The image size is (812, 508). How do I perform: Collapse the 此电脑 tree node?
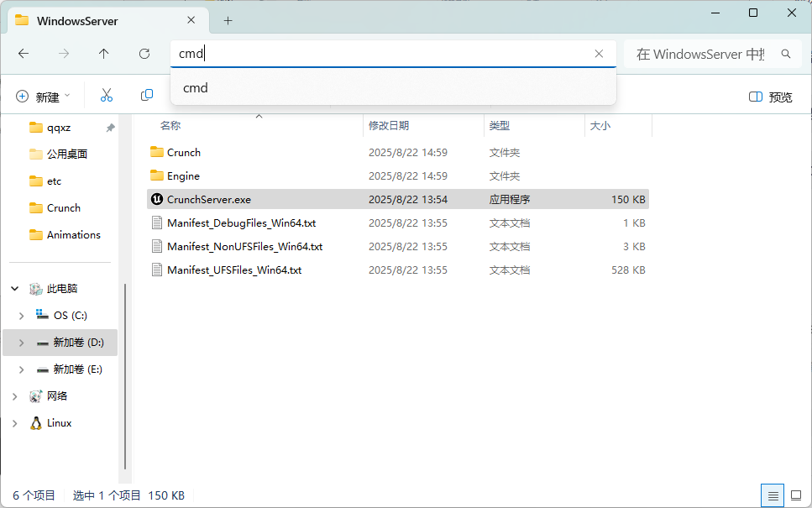(15, 289)
